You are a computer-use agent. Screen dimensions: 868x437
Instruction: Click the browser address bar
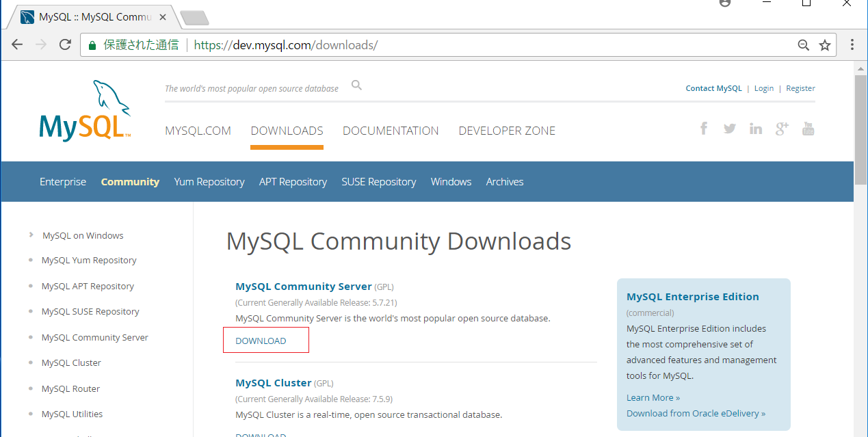(410, 44)
